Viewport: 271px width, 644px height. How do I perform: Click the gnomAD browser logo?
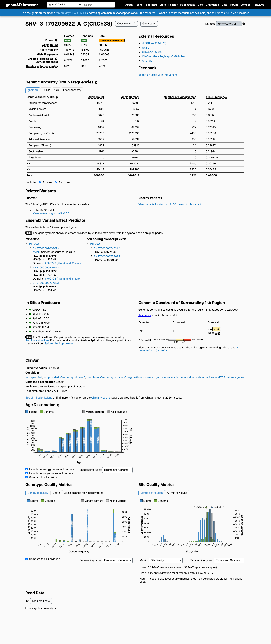coord(22,5)
